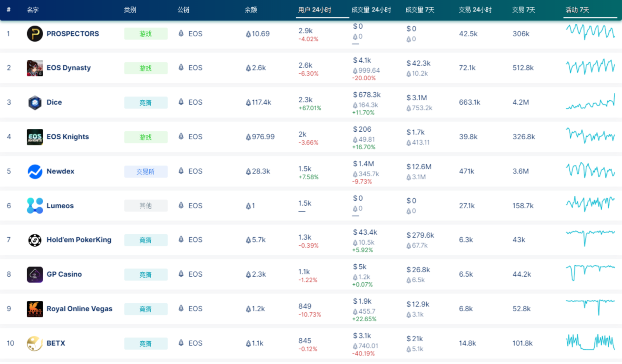622x364 pixels.
Task: Open the Hold'em PokerKing name link
Action: (79, 240)
